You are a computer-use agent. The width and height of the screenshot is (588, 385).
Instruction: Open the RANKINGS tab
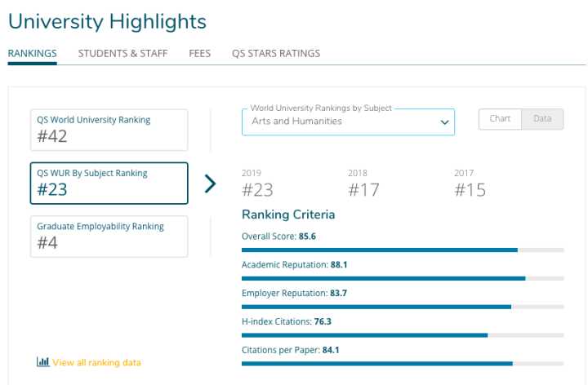click(x=32, y=54)
